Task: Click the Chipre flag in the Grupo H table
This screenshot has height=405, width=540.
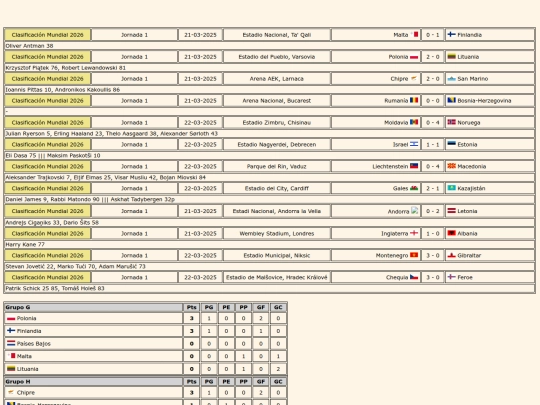Action: click(11, 392)
